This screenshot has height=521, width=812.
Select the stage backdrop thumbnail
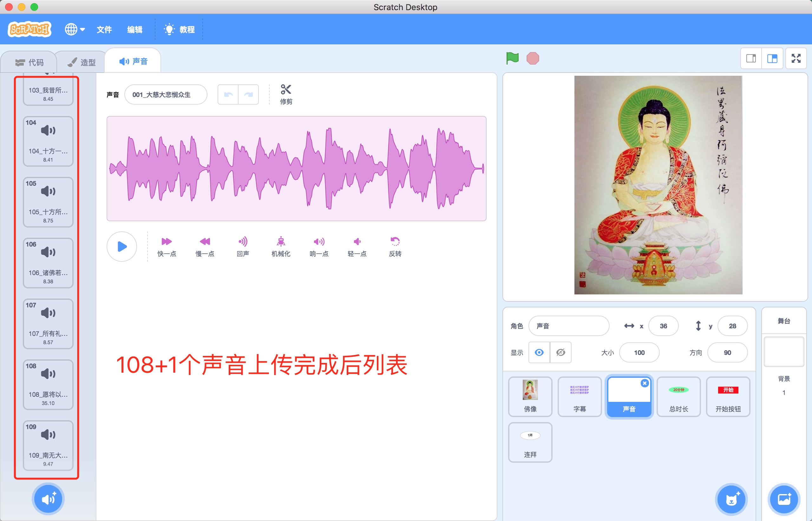tap(783, 352)
